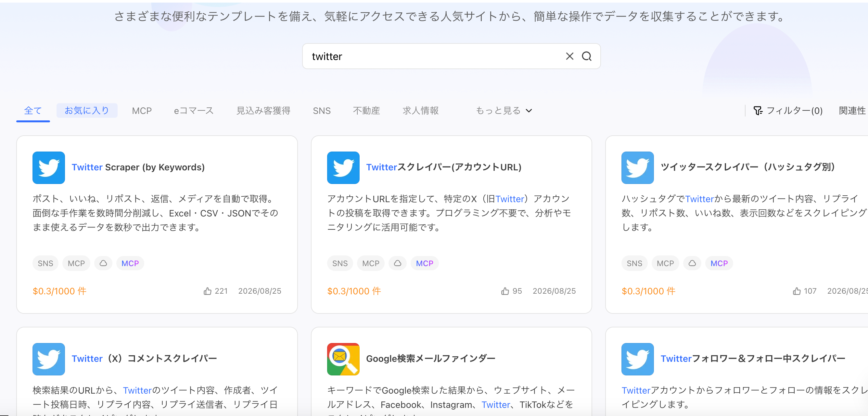Click the ツイッタースクレイパー（ハッシュタグ別) bird icon
Viewport: 868px width, 416px height.
tap(638, 168)
